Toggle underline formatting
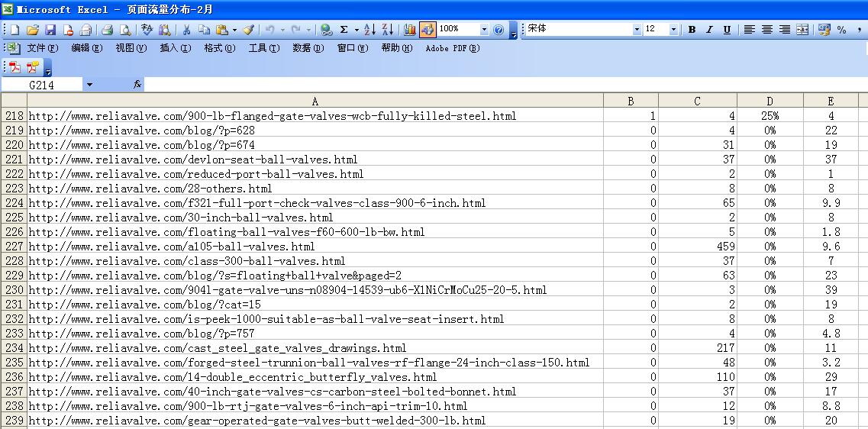The image size is (868, 429). click(726, 30)
